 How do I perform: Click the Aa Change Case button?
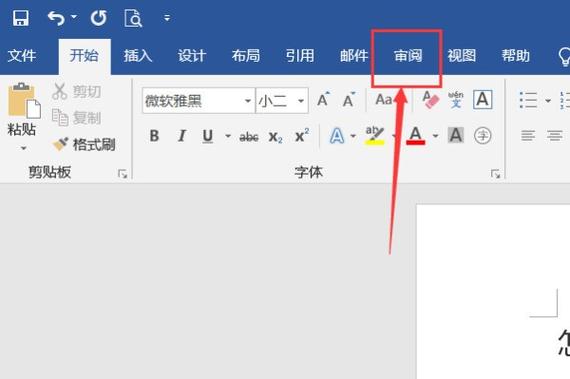click(384, 99)
